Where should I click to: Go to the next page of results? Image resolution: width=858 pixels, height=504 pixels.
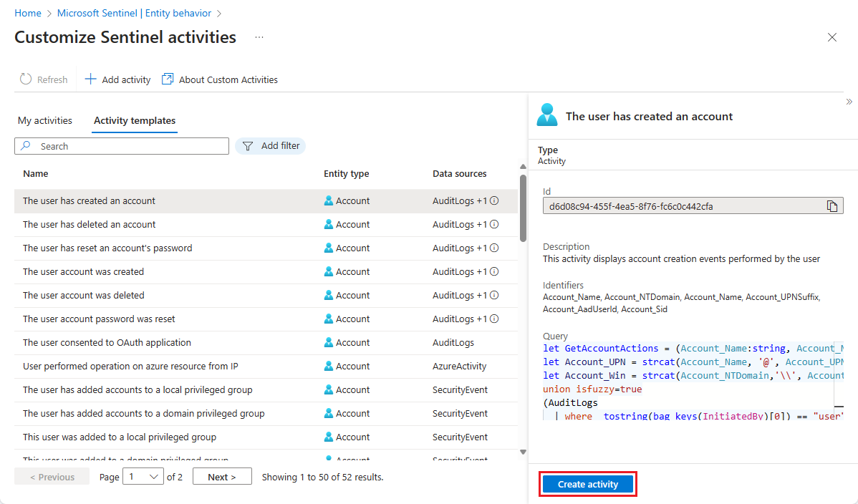pos(222,476)
